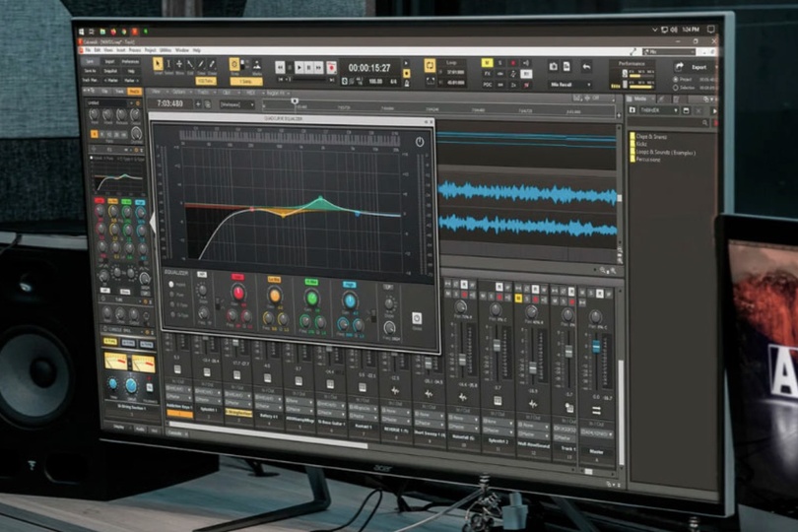Select the Hybrid EQ type radio button
Image resolution: width=798 pixels, height=532 pixels.
[x=170, y=284]
